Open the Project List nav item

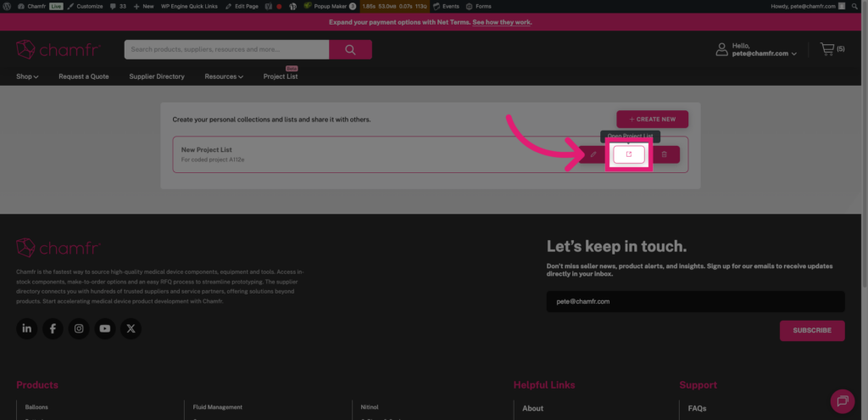281,76
